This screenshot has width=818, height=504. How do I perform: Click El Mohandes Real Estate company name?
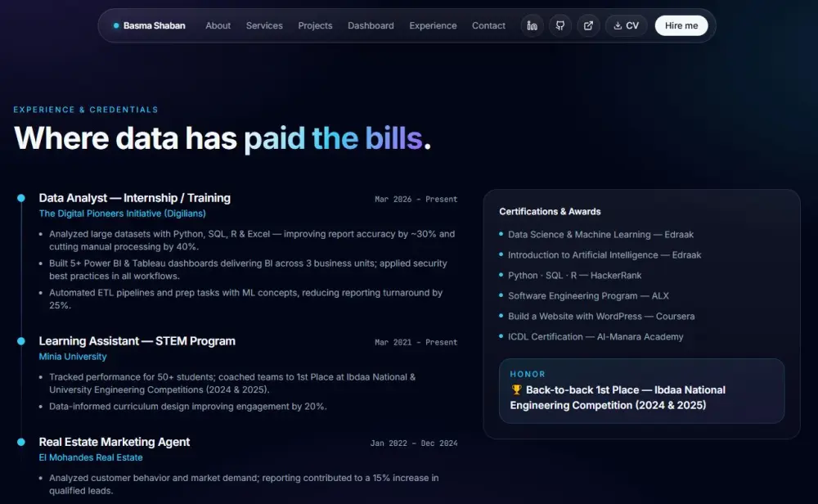(x=91, y=457)
